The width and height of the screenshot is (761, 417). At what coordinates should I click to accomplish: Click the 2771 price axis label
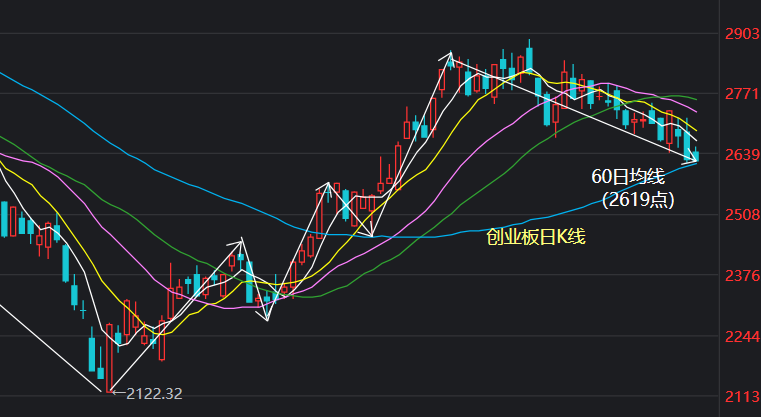[x=743, y=94]
